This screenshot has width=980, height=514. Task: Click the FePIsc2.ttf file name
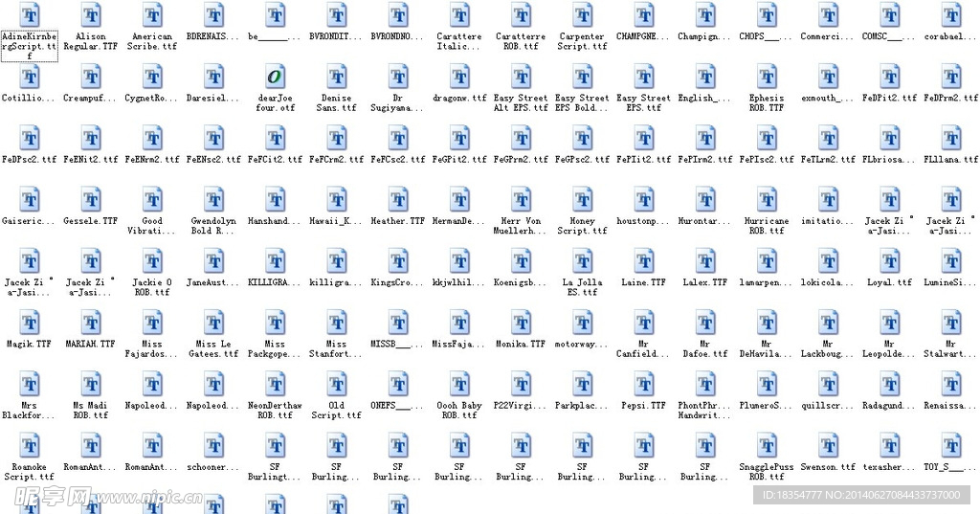pyautogui.click(x=767, y=160)
